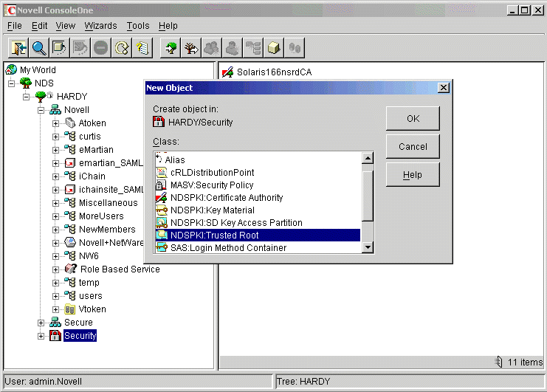Click the grayed organizational unit toolbar icon
The width and height of the screenshot is (547, 392).
point(253,48)
